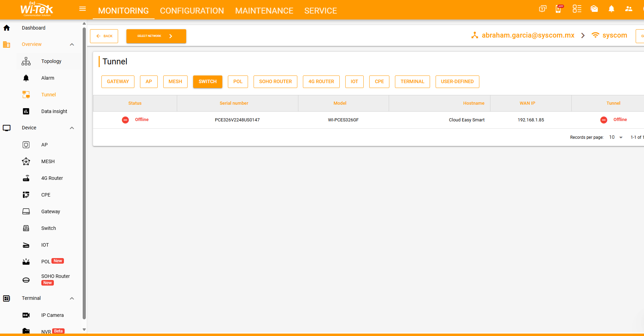Select the GATEWAY device filter
644x336 pixels.
118,82
